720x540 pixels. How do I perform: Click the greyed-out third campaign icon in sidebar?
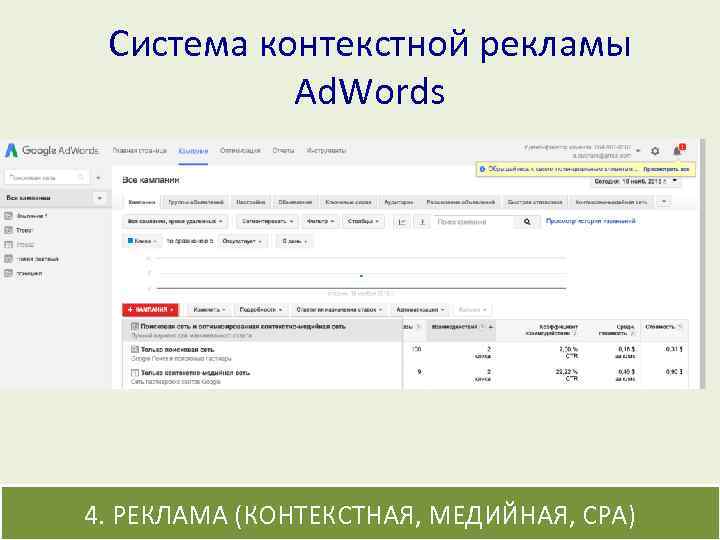[x=8, y=244]
